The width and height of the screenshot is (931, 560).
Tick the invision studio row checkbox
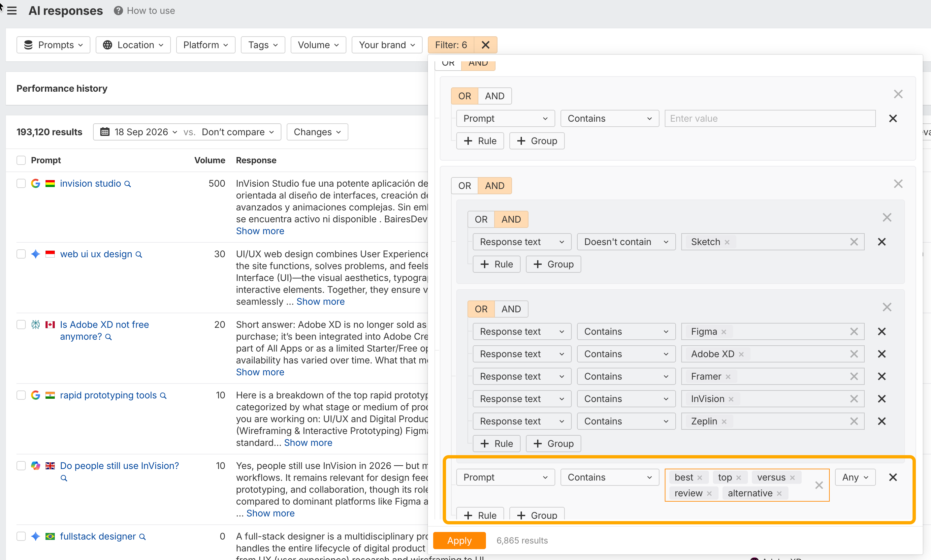(21, 183)
